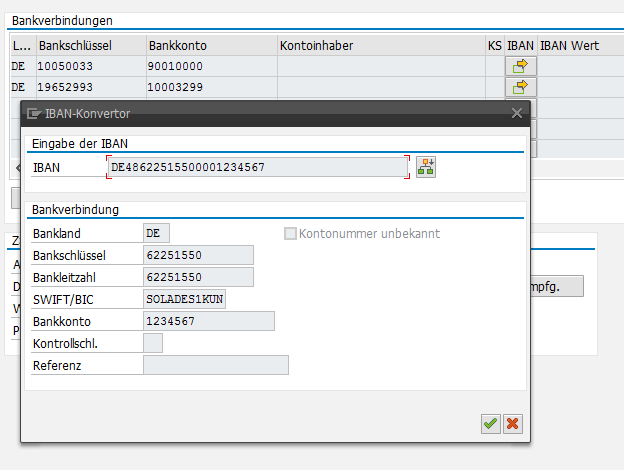
Task: Focus the Bankleitzahl field
Action: (x=198, y=277)
